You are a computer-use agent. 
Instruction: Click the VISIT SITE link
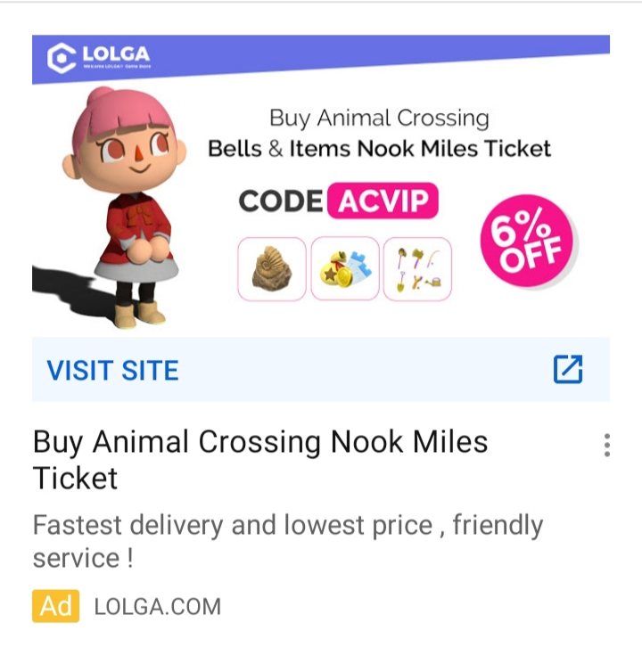[112, 370]
